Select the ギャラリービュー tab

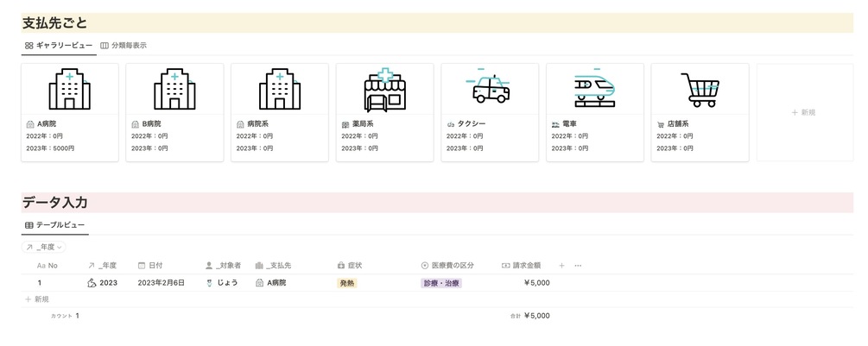tap(59, 46)
